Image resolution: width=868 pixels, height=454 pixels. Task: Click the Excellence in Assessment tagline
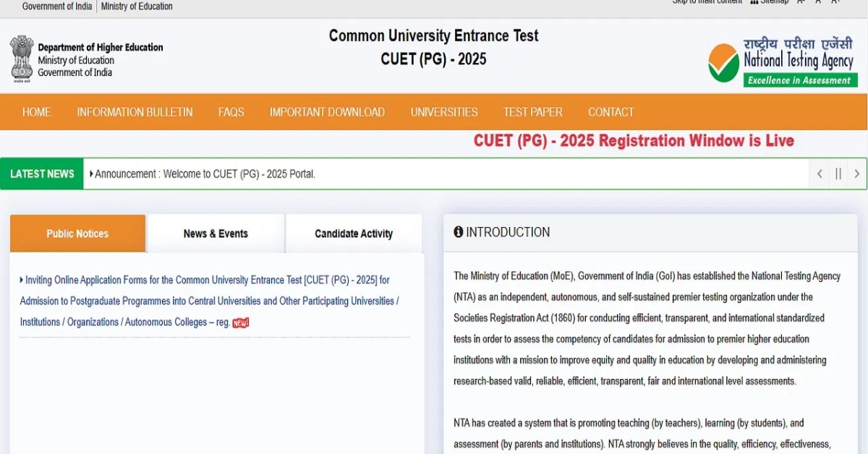800,80
